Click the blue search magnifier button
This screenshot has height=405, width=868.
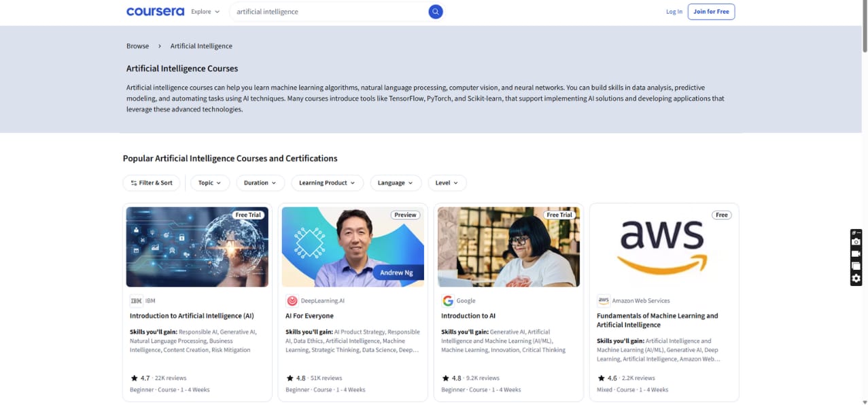pyautogui.click(x=436, y=12)
